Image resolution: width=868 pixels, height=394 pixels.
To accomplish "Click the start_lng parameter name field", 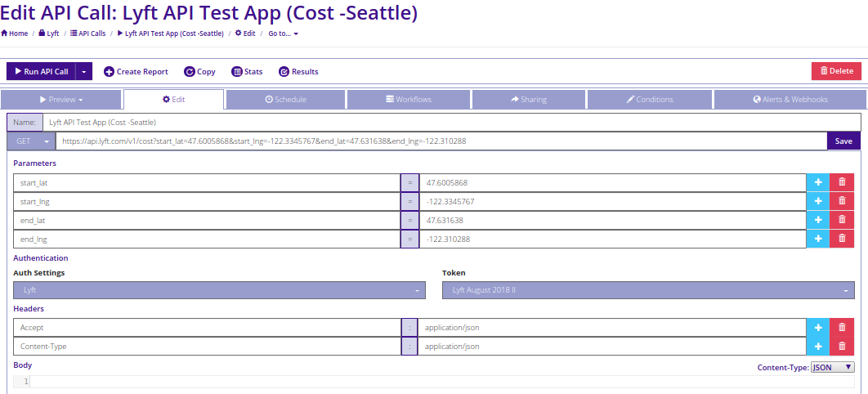I will [x=207, y=201].
